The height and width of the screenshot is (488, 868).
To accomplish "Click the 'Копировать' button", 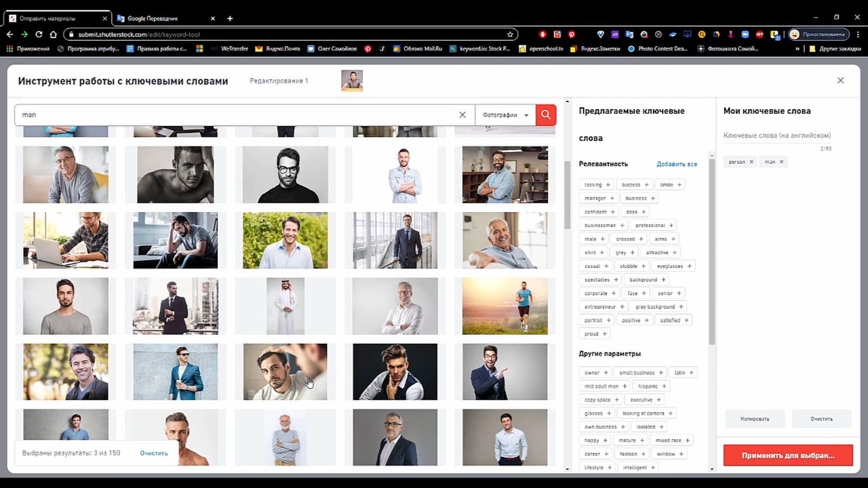I will 755,419.
